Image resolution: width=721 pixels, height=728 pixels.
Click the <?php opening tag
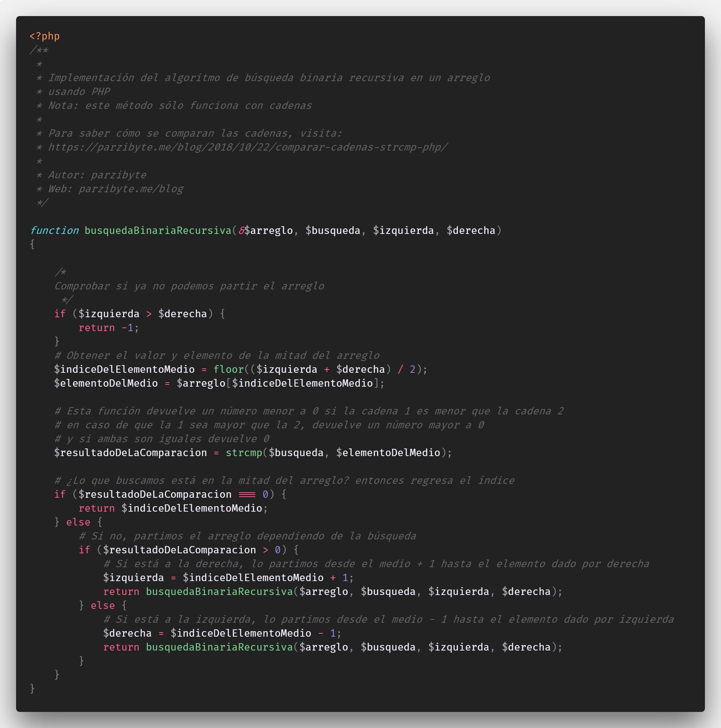(x=45, y=36)
